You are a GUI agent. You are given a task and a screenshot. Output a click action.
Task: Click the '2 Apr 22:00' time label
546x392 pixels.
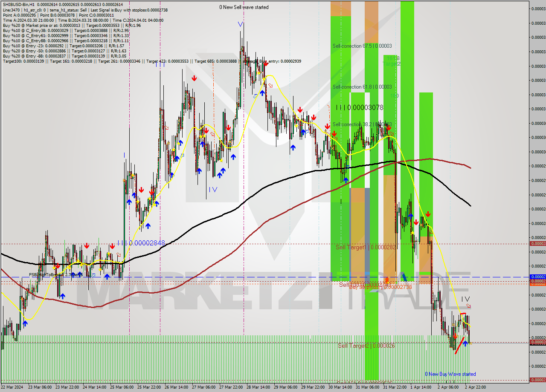point(475,387)
